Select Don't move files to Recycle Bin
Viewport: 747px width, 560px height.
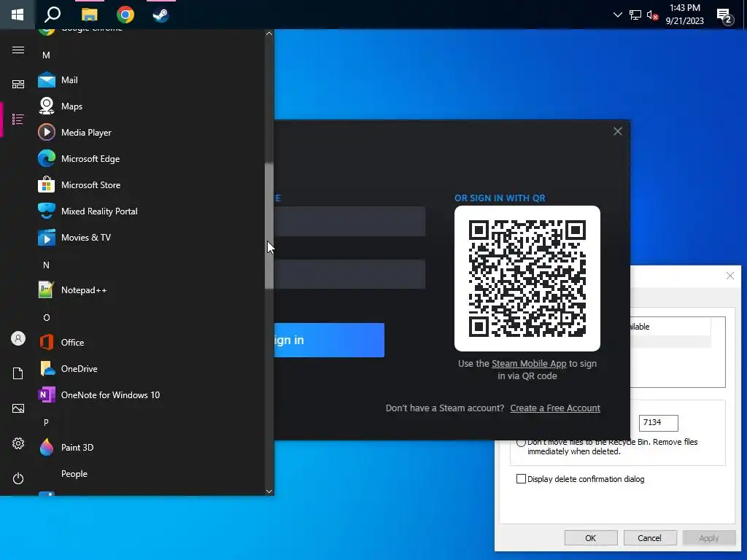(x=521, y=443)
